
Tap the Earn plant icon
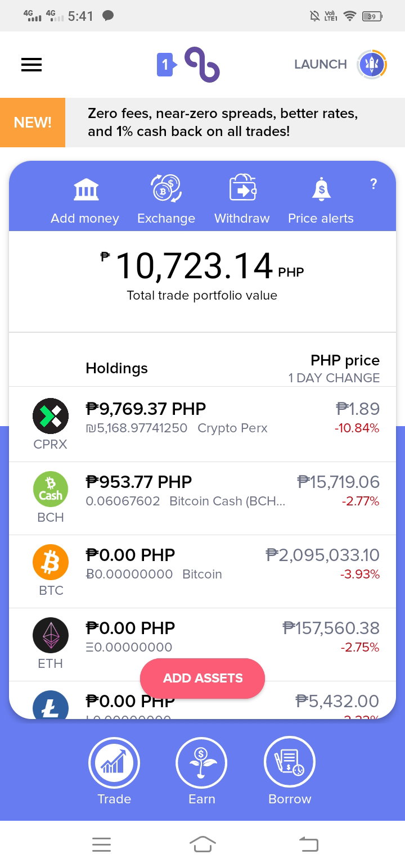pyautogui.click(x=202, y=763)
